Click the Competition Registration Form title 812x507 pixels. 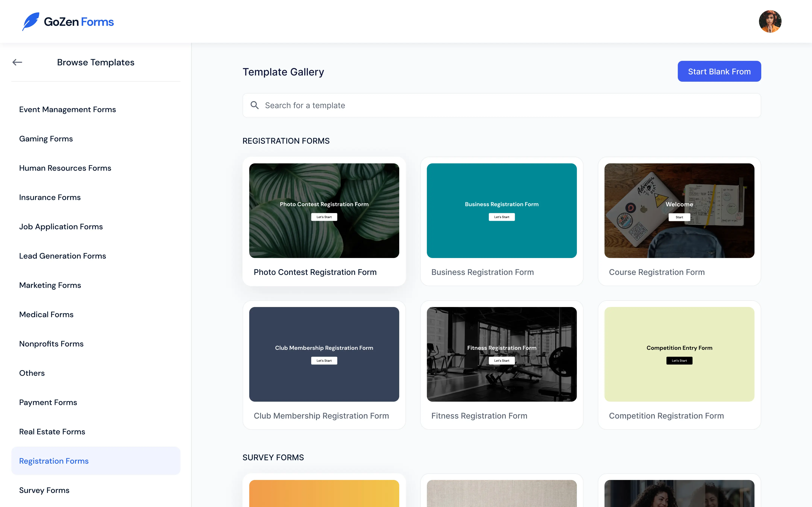click(x=666, y=416)
